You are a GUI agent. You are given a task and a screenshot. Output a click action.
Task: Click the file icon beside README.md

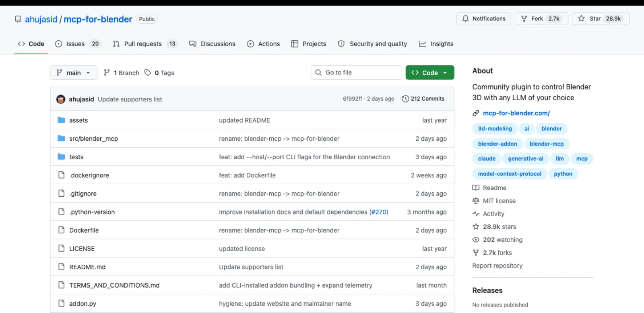[61, 267]
